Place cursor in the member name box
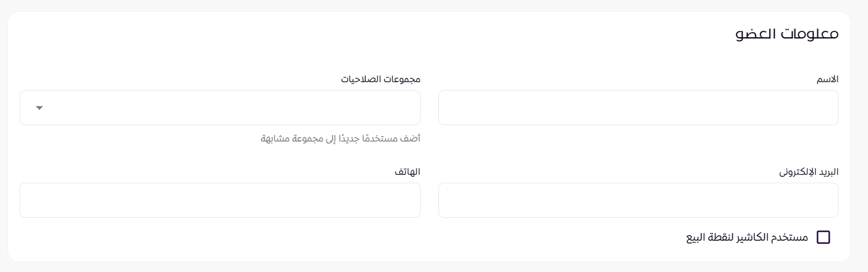Screen dimensions: 868x272 click(x=638, y=108)
